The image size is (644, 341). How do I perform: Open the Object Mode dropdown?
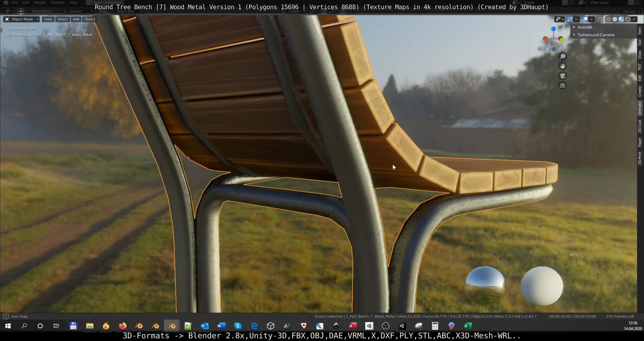pos(21,19)
